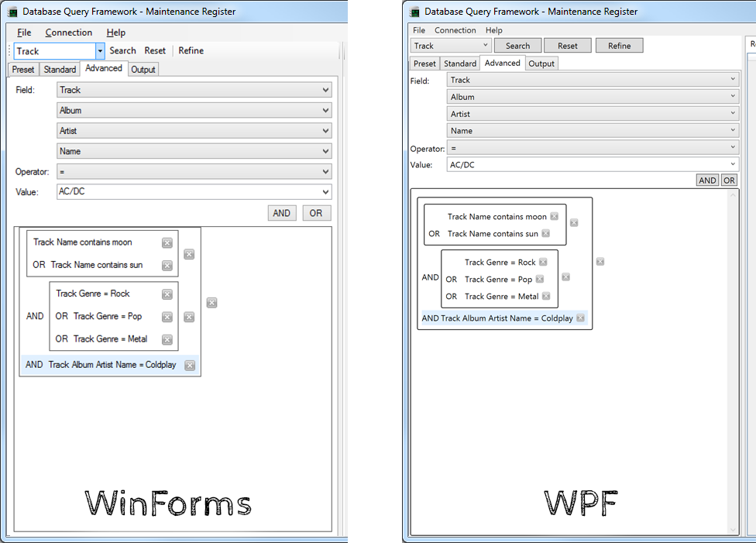Click the query panel scroll down arrow in WPF window
Screen dimensions: 756x543
coord(733,530)
